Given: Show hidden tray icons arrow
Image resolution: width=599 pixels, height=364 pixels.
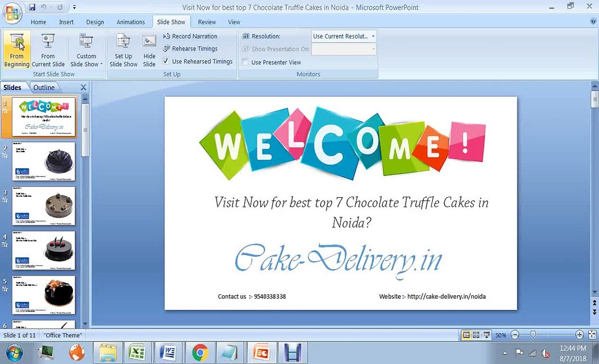Looking at the screenshot, I should click(x=504, y=354).
